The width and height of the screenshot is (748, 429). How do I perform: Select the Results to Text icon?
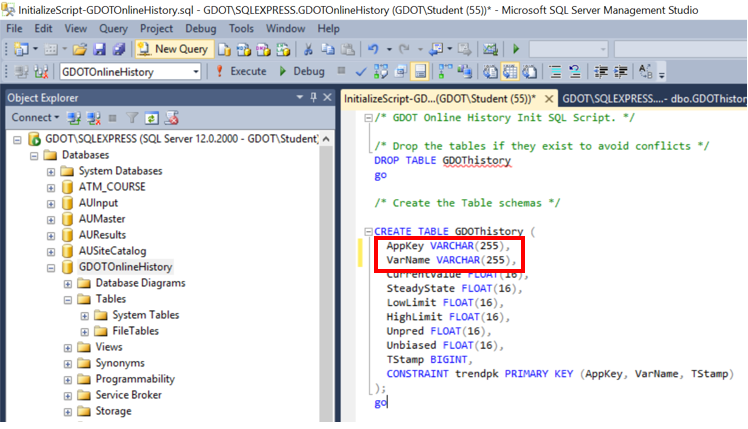[x=490, y=72]
